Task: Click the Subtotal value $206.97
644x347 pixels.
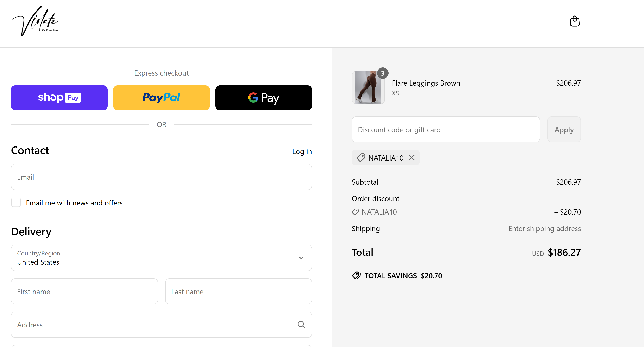Action: [x=568, y=182]
